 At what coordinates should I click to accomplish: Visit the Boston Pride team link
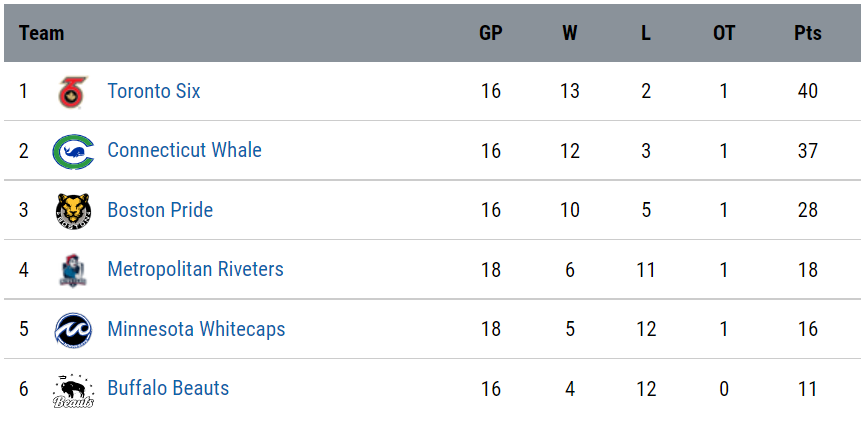(160, 210)
